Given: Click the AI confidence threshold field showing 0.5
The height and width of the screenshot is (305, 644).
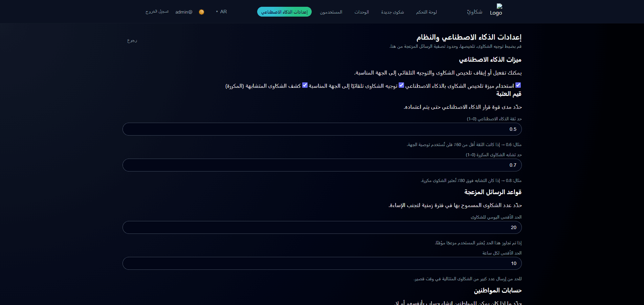Looking at the screenshot, I should (322, 129).
